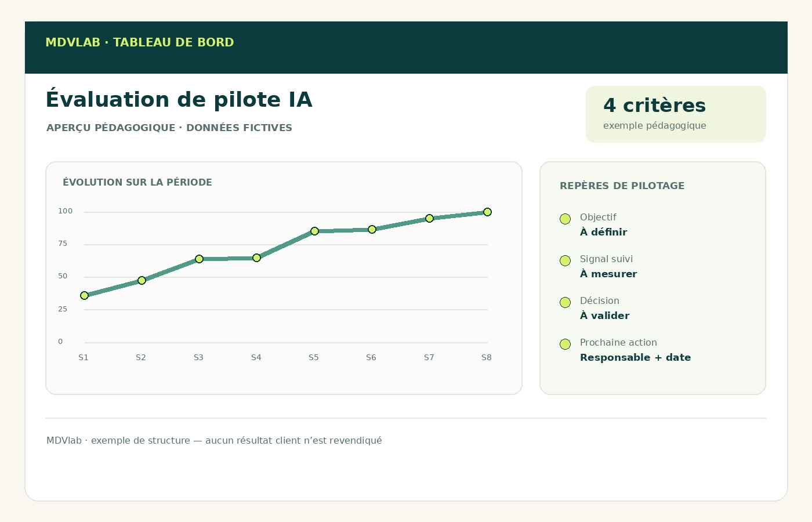Click the x-axis label "S1"

(84, 357)
